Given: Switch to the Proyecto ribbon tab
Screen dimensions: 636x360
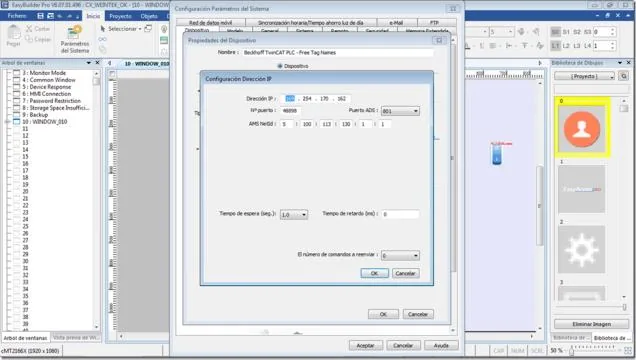Looking at the screenshot, I should (x=120, y=16).
